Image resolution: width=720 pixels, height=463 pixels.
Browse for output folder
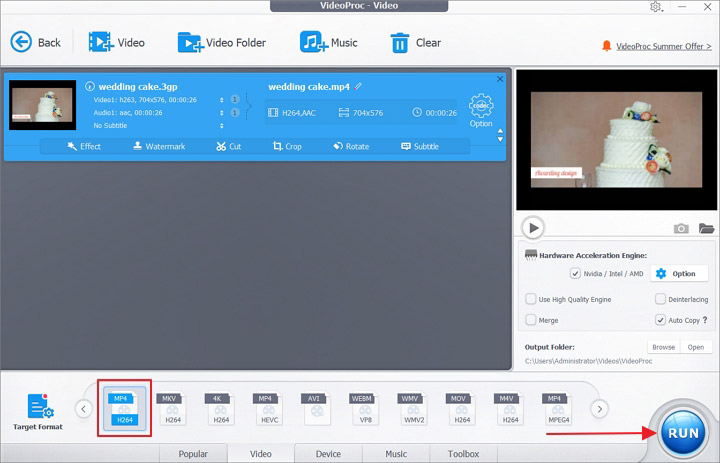664,347
